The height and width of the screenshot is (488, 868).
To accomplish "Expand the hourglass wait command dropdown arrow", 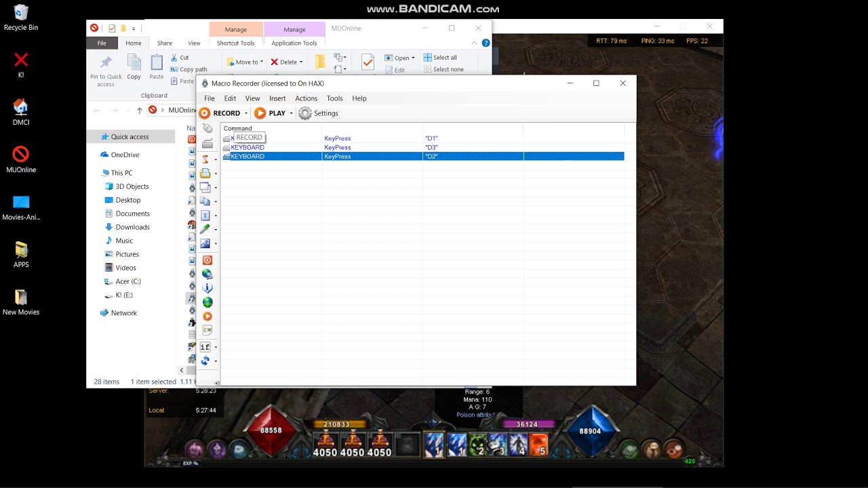I will [x=216, y=160].
